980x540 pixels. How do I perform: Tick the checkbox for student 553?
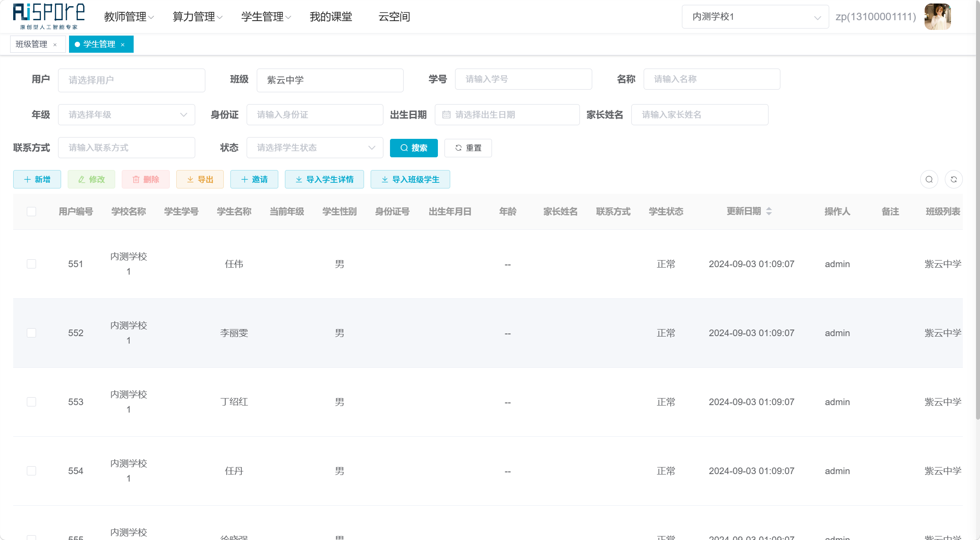[x=31, y=402]
